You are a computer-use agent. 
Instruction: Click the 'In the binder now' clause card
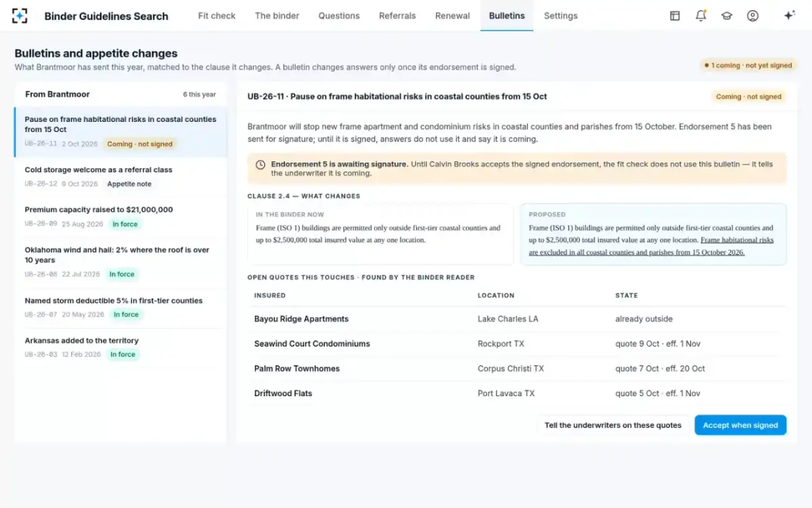(x=380, y=234)
